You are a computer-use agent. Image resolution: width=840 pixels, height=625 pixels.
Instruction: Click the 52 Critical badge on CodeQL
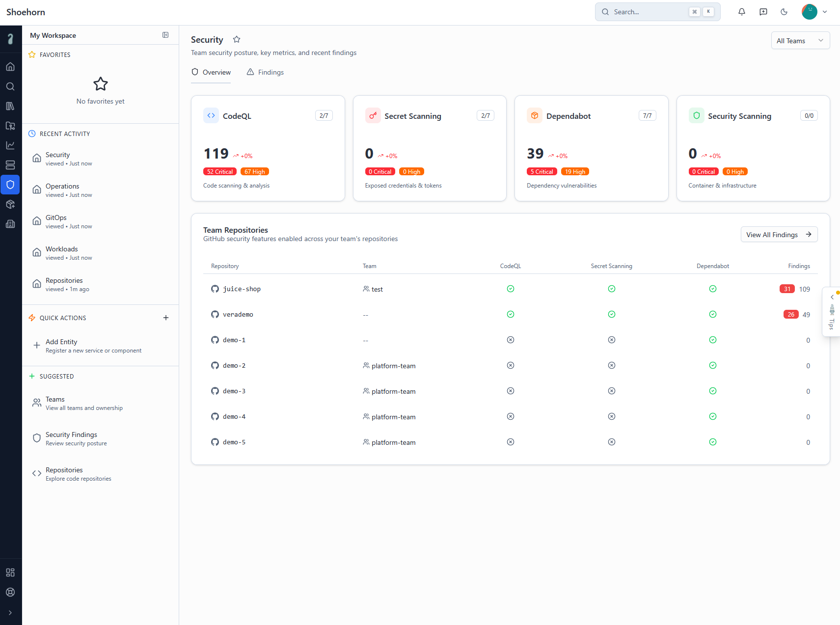tap(219, 172)
